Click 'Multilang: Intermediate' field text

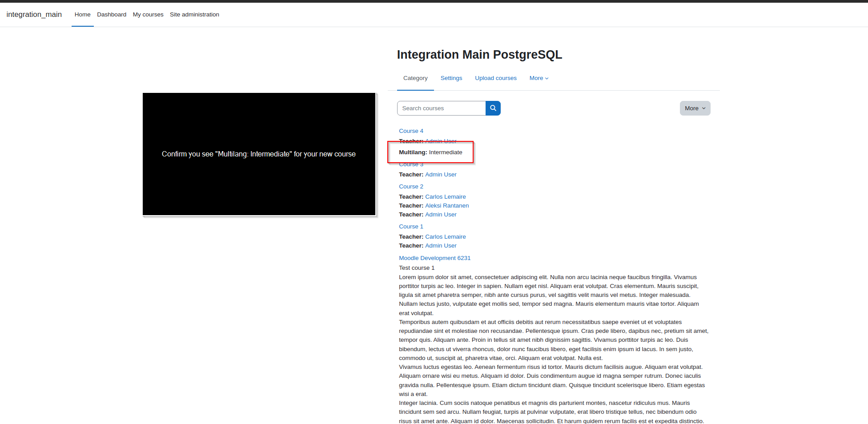pyautogui.click(x=430, y=152)
